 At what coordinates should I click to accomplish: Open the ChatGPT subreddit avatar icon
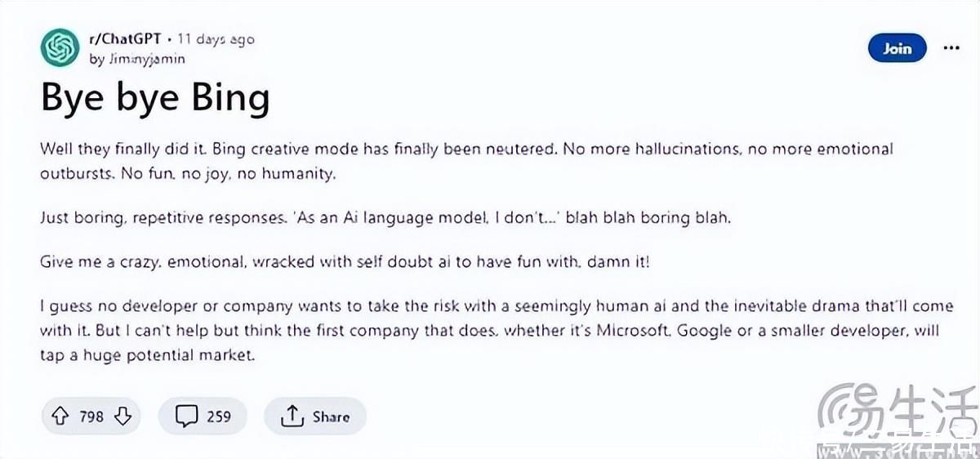[x=59, y=48]
